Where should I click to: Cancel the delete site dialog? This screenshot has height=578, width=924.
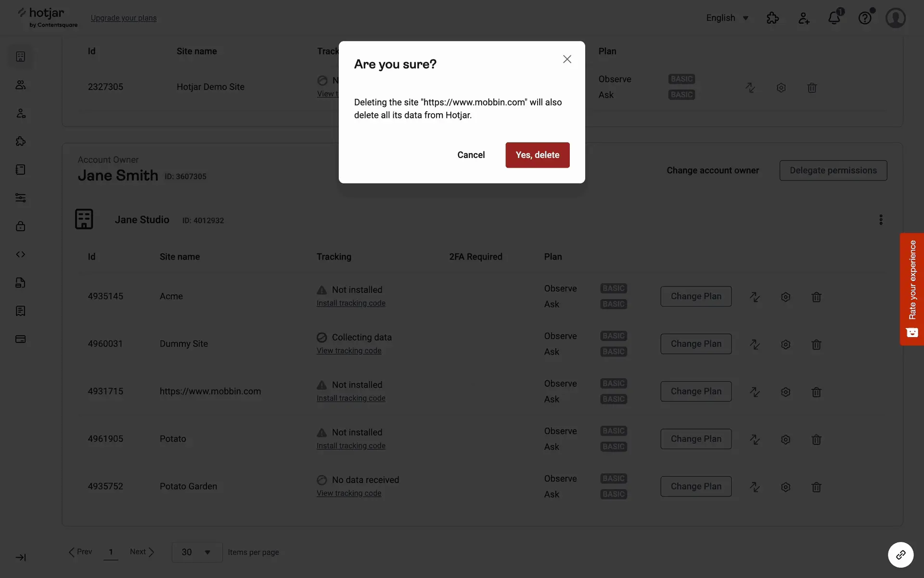tap(471, 155)
